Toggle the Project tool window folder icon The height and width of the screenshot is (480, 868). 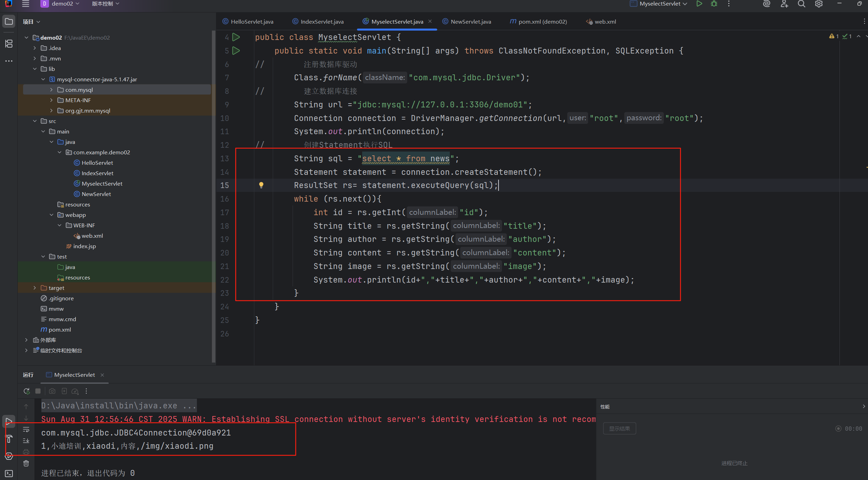(9, 22)
